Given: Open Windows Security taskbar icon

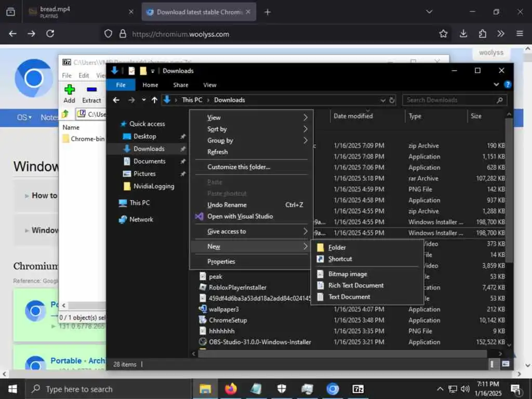Looking at the screenshot, I should pyautogui.click(x=282, y=389).
